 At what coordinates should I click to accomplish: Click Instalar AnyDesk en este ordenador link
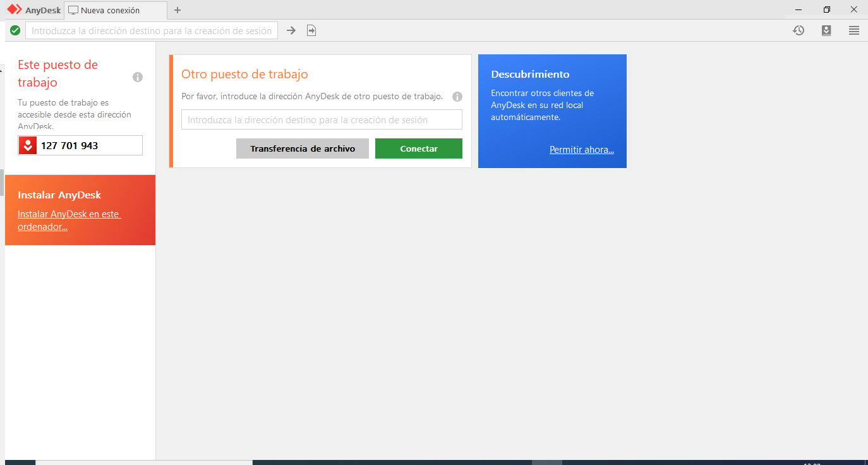click(69, 220)
